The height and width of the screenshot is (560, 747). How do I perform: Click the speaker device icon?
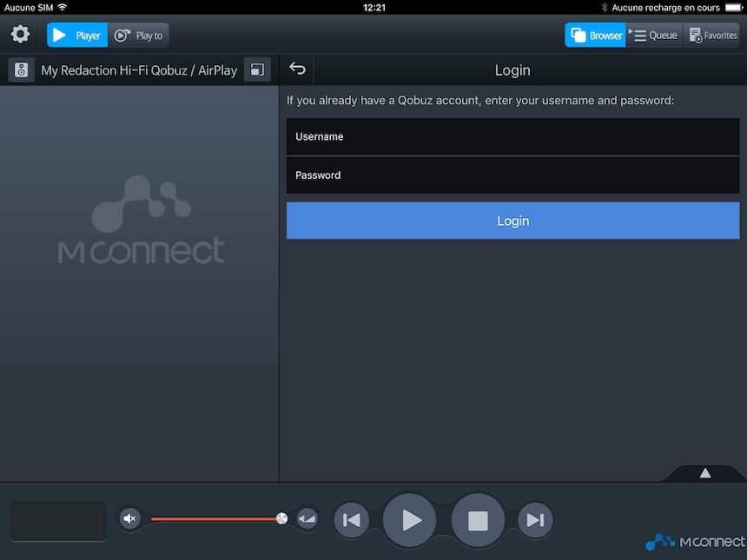(x=21, y=70)
